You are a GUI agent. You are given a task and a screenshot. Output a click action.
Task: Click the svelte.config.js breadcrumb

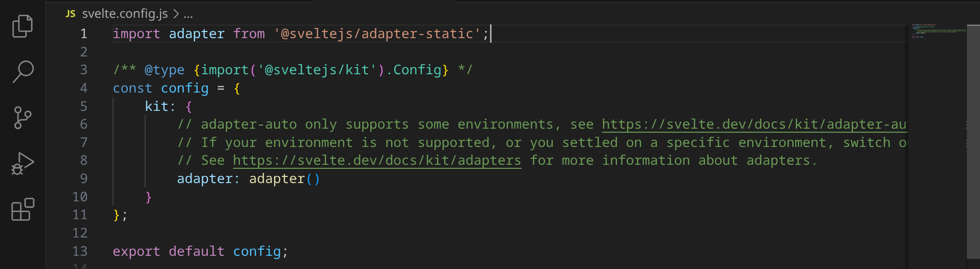[125, 14]
